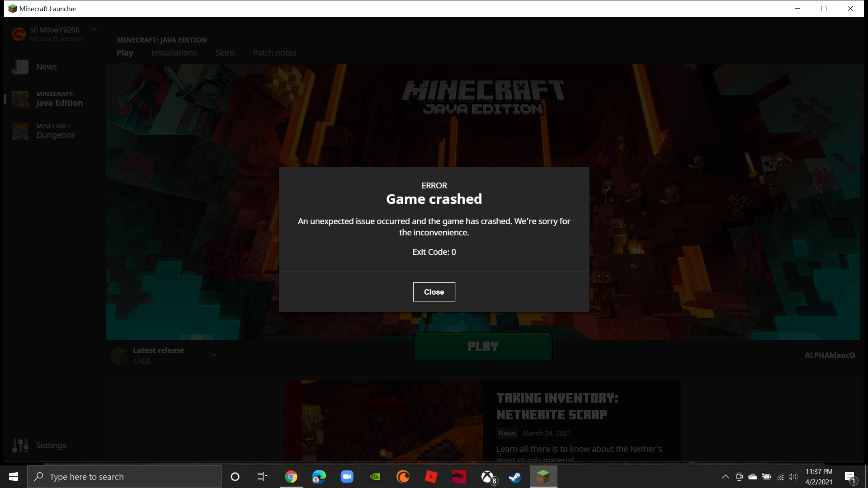Open the Patch notes tab

coord(274,53)
